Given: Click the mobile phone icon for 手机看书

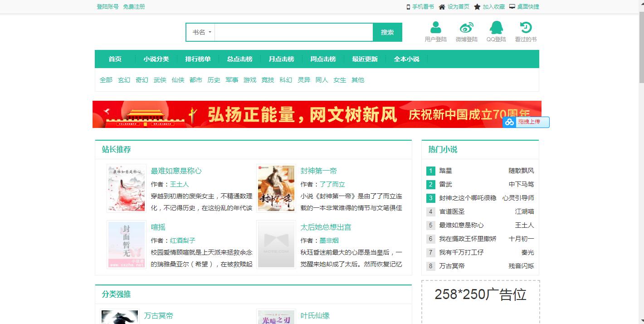Looking at the screenshot, I should click(x=408, y=7).
